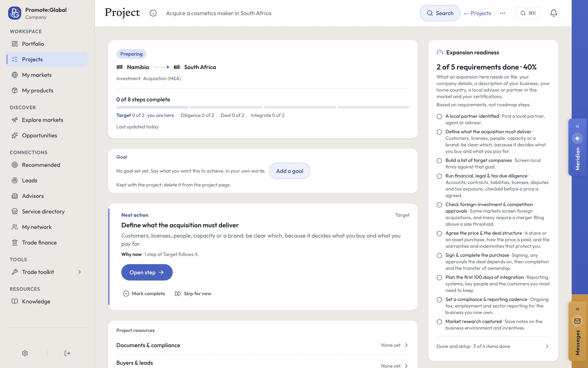Toggle 'Build a list of target companies' circle

(439, 161)
